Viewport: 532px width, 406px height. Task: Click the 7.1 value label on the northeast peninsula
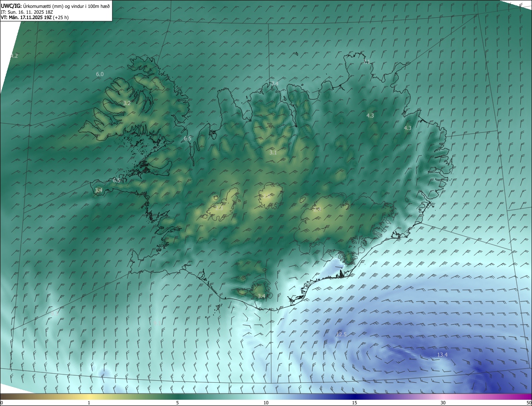366,62
